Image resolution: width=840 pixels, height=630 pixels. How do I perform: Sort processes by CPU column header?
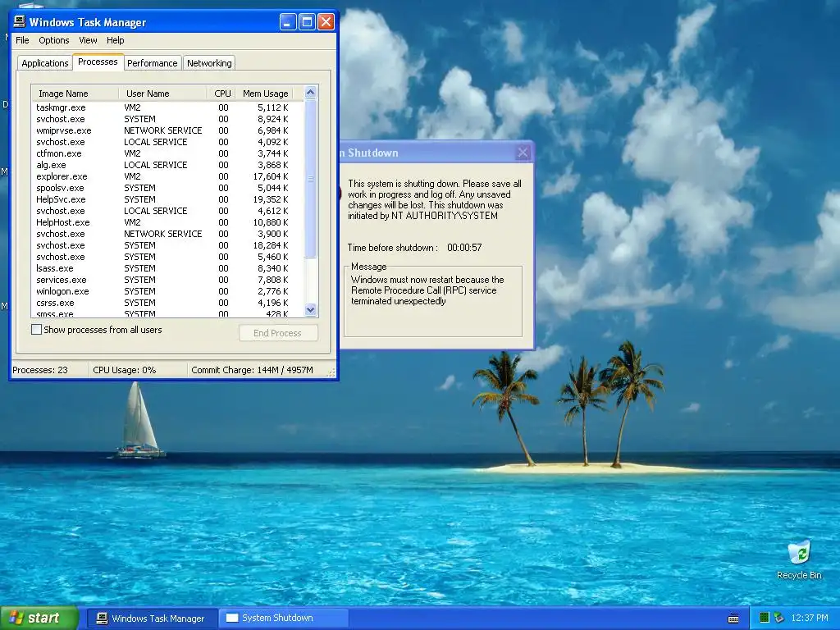(x=222, y=94)
